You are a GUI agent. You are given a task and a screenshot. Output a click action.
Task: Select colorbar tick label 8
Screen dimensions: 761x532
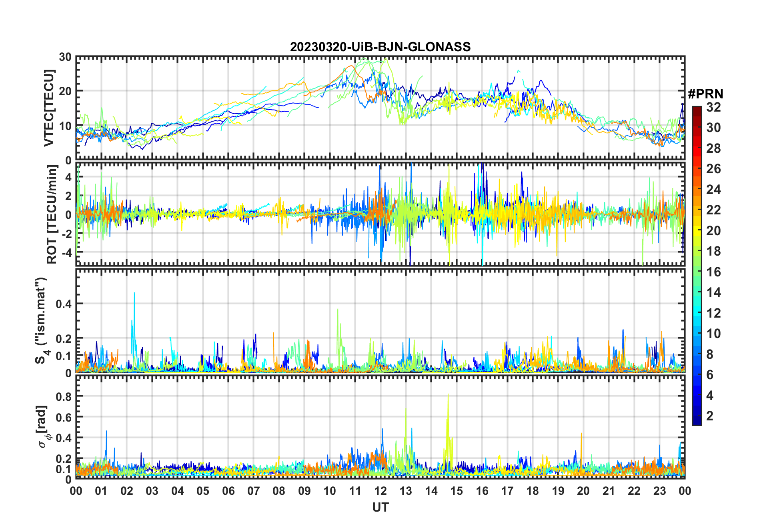pos(710,354)
